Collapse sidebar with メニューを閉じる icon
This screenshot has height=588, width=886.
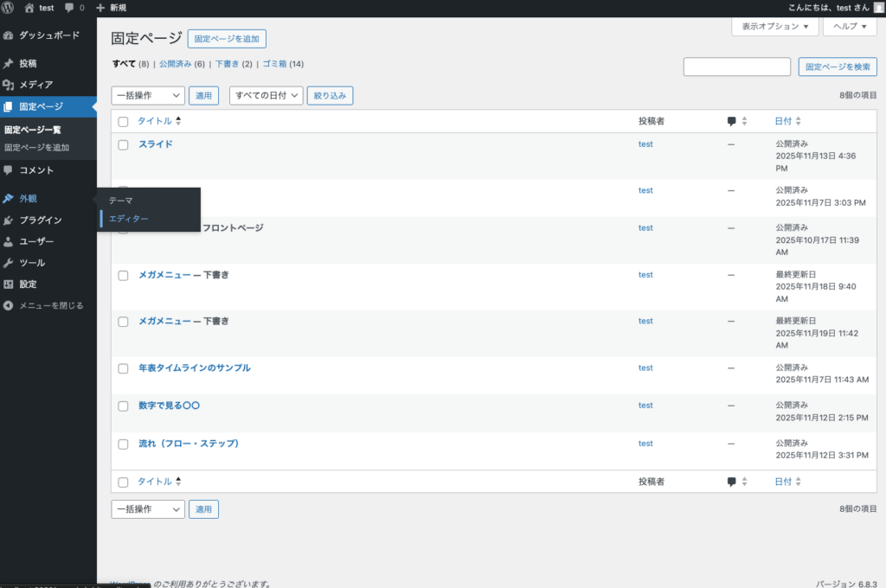coord(9,305)
